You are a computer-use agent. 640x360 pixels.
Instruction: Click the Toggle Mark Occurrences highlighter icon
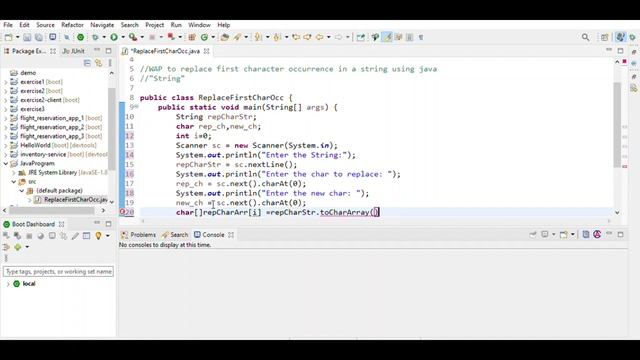[387, 37]
